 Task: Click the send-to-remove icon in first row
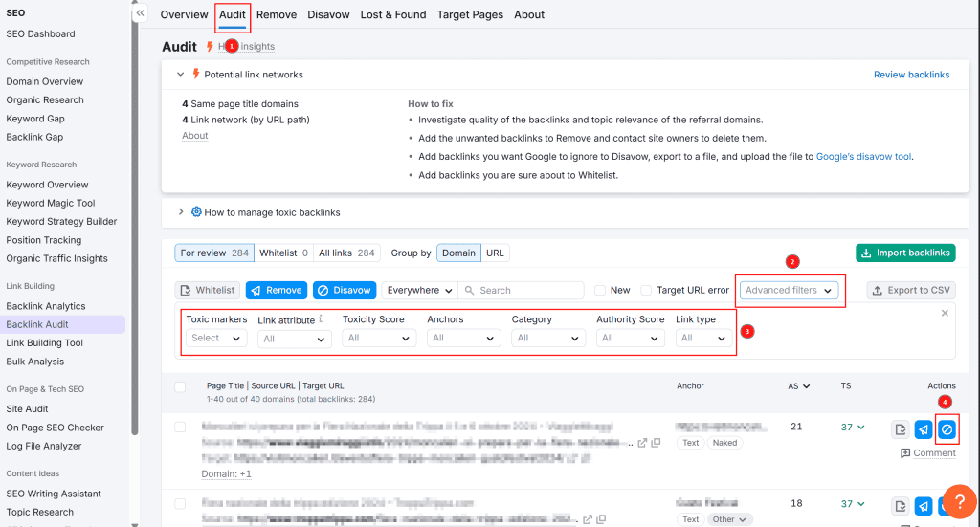click(924, 429)
